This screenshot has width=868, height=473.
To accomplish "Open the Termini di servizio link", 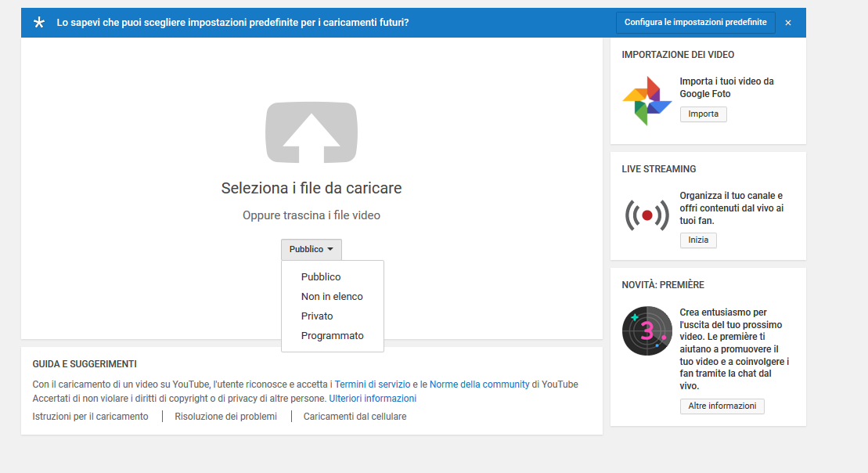I will [x=373, y=385].
